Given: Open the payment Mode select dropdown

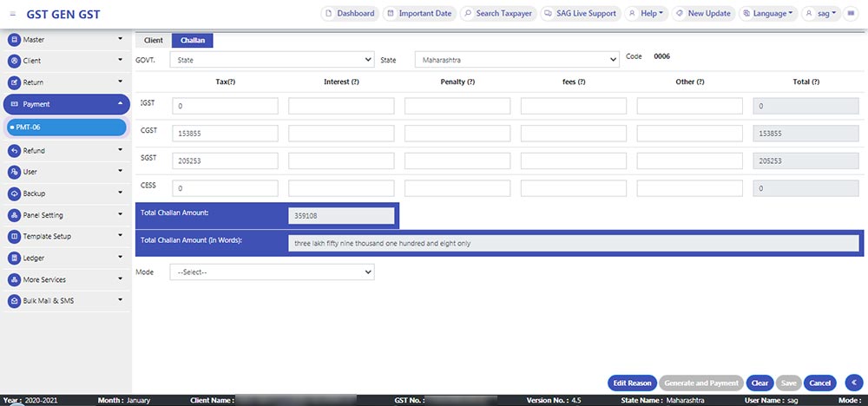Looking at the screenshot, I should point(272,272).
